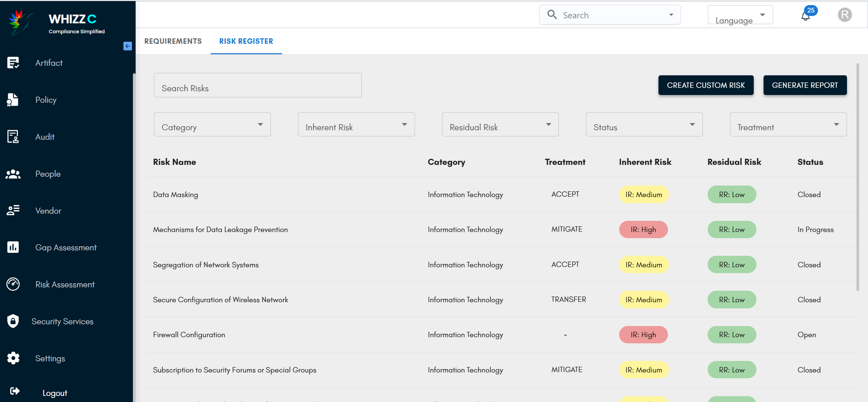
Task: Click the notification bell icon
Action: (806, 16)
